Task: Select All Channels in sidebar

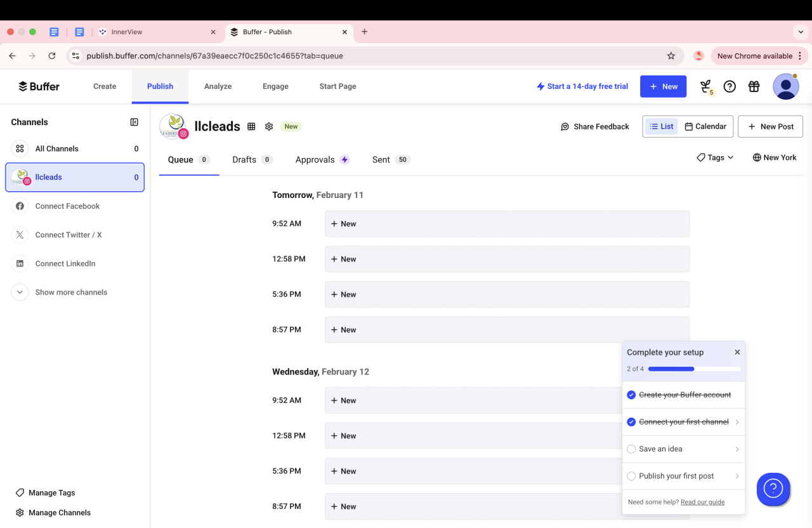Action: click(x=75, y=148)
